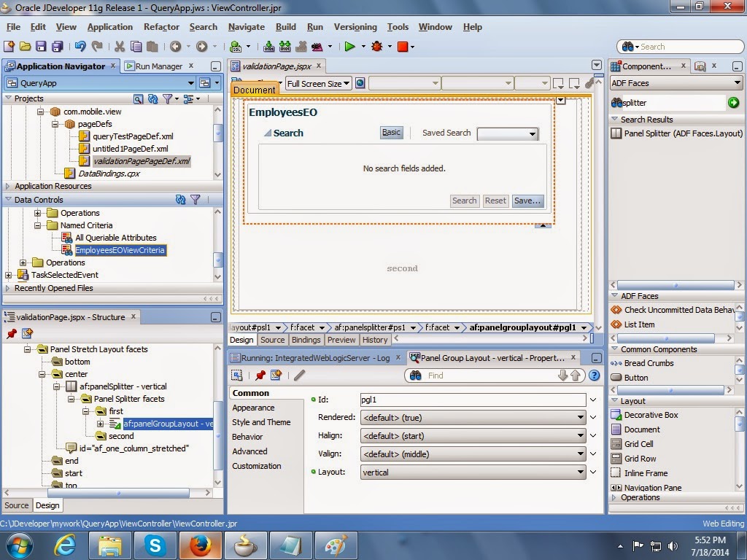
Task: Click the Copy toolbar icon
Action: 136,46
